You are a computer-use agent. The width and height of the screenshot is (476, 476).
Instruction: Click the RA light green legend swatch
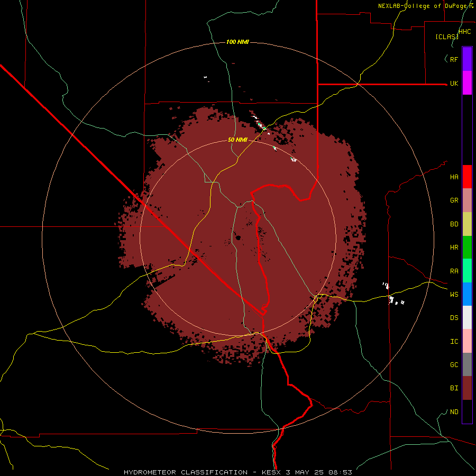467,271
